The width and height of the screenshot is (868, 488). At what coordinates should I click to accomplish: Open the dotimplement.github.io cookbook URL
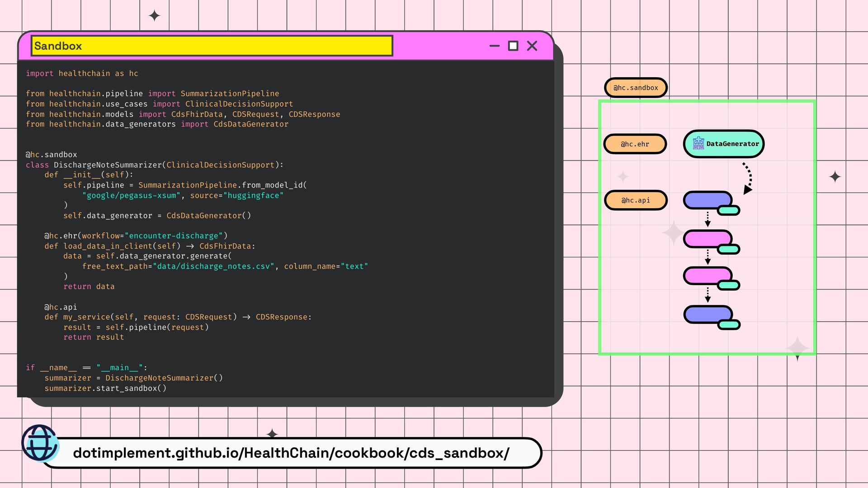click(x=291, y=453)
